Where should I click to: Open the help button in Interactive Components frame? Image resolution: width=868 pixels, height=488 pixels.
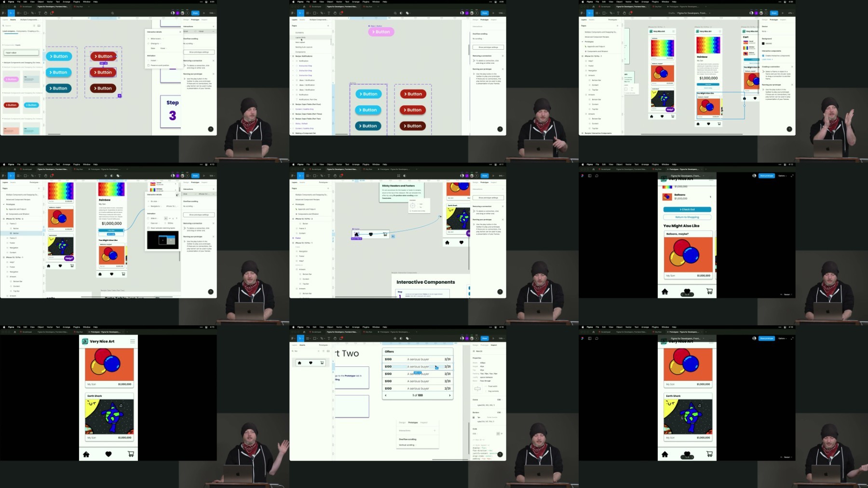(x=500, y=292)
